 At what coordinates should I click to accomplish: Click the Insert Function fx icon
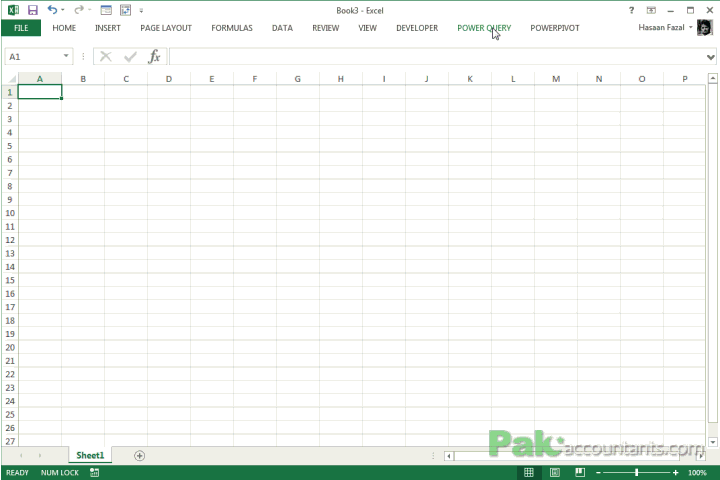point(154,56)
